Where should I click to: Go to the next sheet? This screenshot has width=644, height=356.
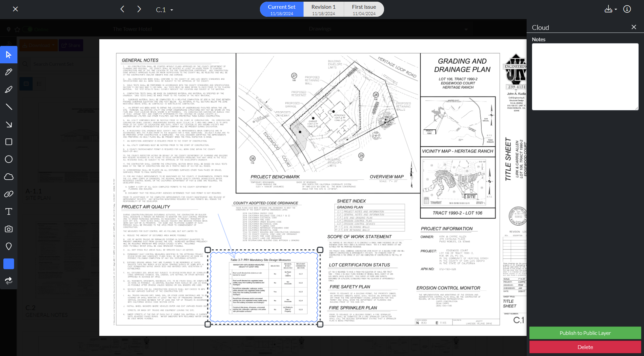[139, 9]
